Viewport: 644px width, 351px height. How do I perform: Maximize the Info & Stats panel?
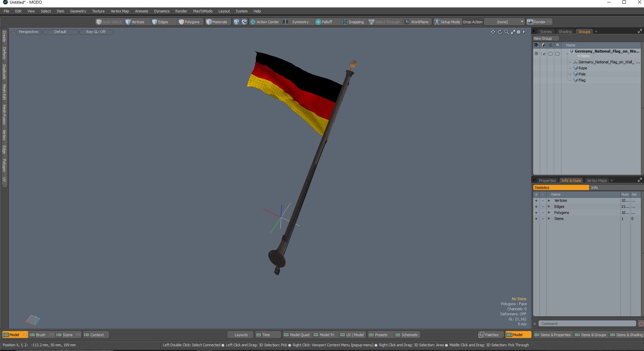click(x=640, y=180)
